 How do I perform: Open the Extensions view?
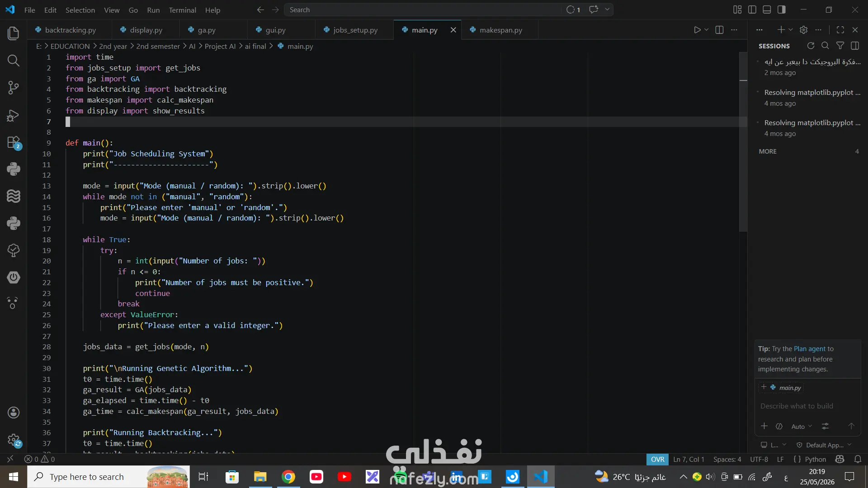pyautogui.click(x=14, y=142)
